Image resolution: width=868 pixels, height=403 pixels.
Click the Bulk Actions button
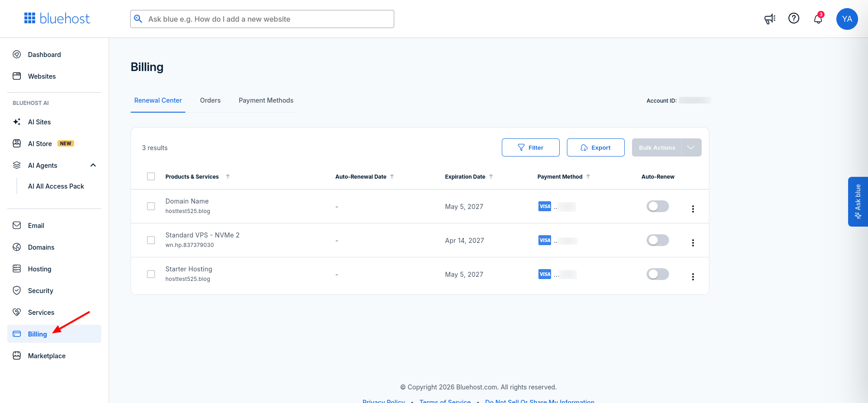tap(656, 147)
